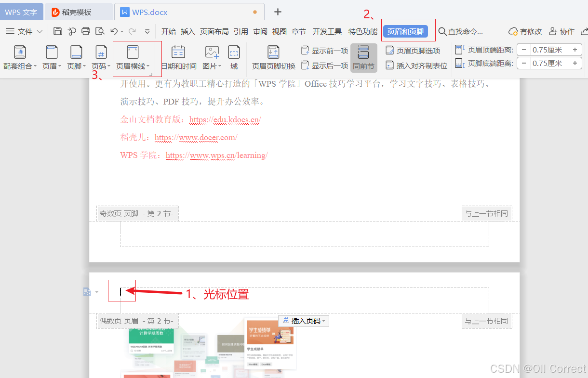Viewport: 588px width, 378px height.
Task: Open the www.wps.cn/learning link
Action: 216,155
